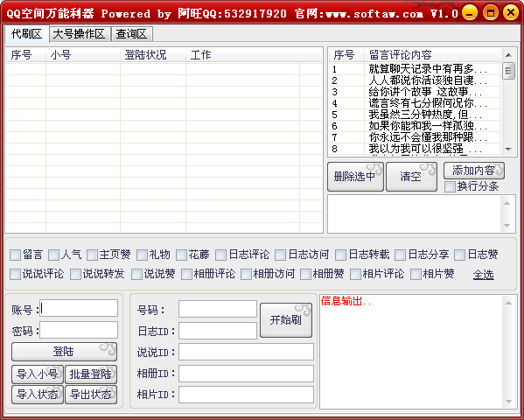Click the 全选 link
Screen dimensions: 524x420
pyautogui.click(x=483, y=275)
